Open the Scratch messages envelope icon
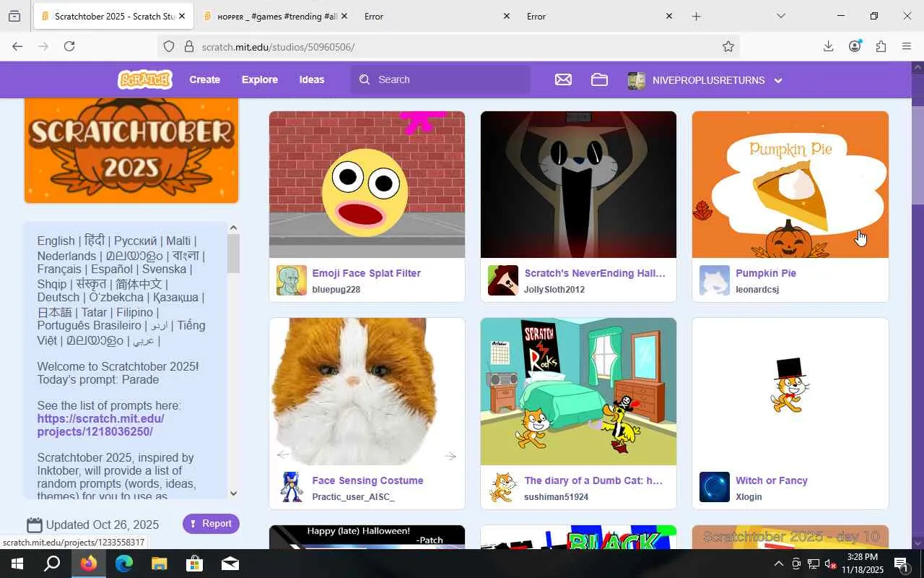 point(563,79)
